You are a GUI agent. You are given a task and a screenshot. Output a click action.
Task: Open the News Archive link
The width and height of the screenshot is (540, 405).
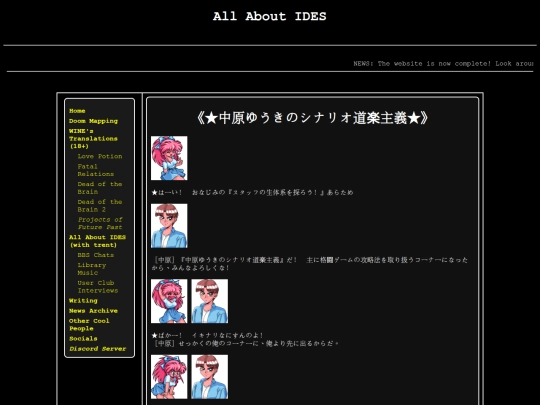click(x=93, y=311)
